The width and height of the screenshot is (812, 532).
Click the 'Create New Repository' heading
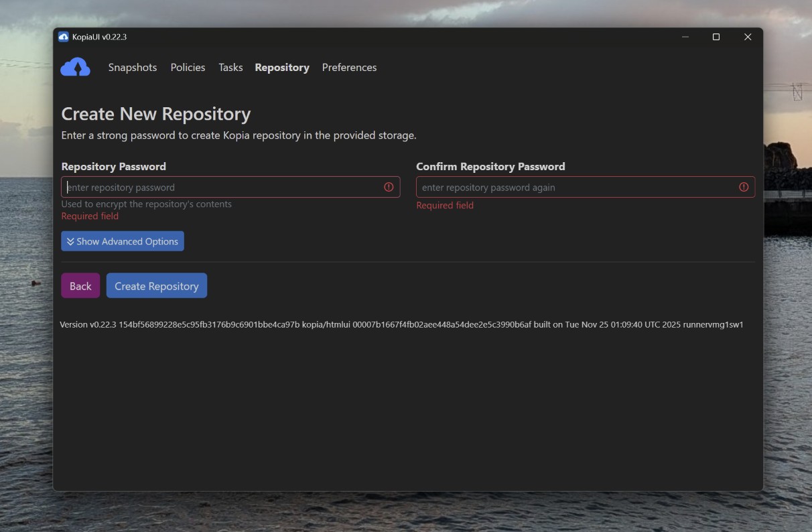point(156,114)
